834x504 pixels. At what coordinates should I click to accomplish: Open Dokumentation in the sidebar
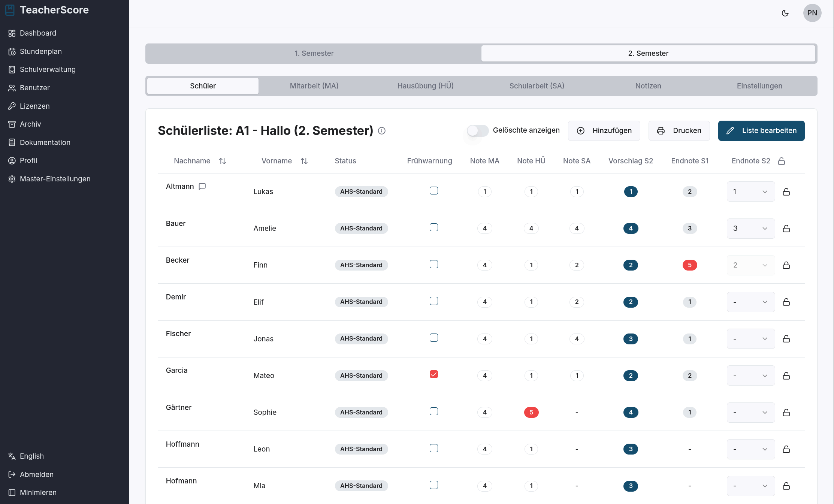point(39,142)
